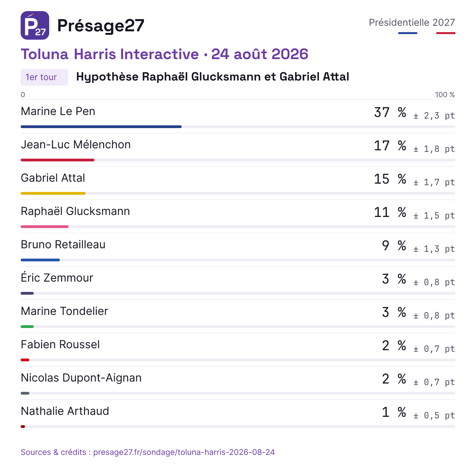Click Marine Le Pen's 37 % score
The width and height of the screenshot is (476, 468).
(x=390, y=112)
